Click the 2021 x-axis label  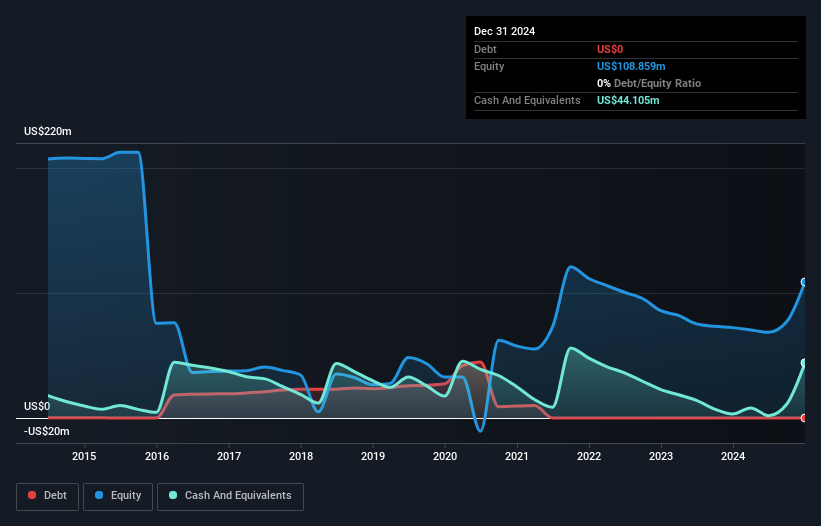click(517, 456)
